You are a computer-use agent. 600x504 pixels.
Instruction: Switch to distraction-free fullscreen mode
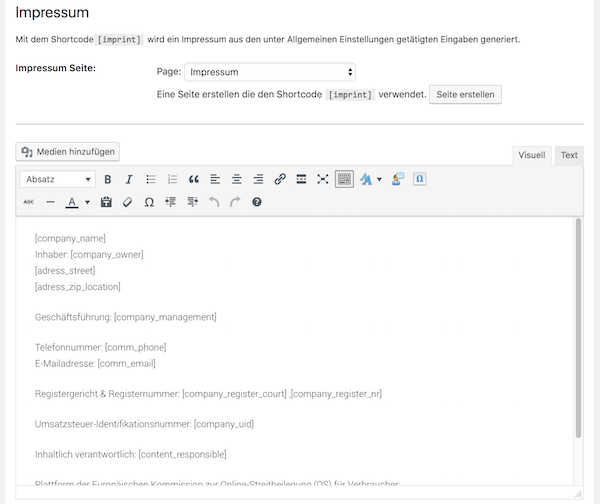[323, 179]
